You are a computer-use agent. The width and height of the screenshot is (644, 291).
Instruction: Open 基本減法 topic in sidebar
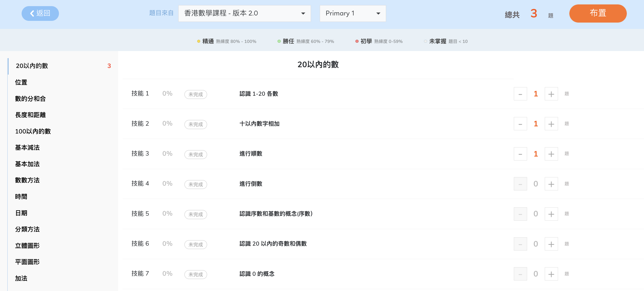[27, 148]
